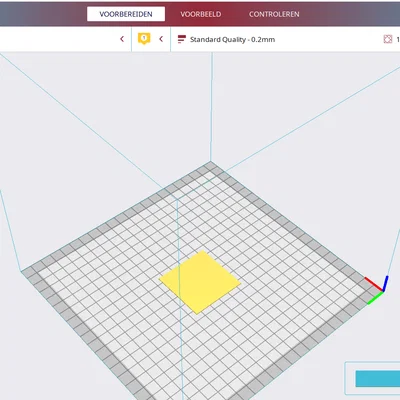400x400 pixels.
Task: Select the yellow model on build plate
Action: pyautogui.click(x=200, y=282)
